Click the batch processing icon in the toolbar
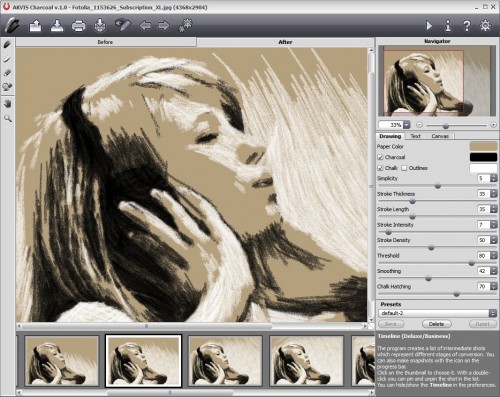Screen dimensions: 500x397 point(100,26)
